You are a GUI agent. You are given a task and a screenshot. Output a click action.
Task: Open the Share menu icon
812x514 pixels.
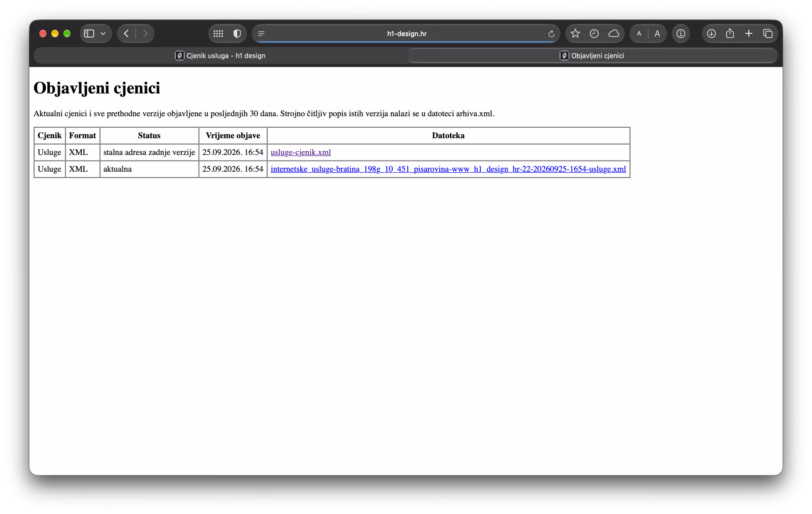click(730, 33)
